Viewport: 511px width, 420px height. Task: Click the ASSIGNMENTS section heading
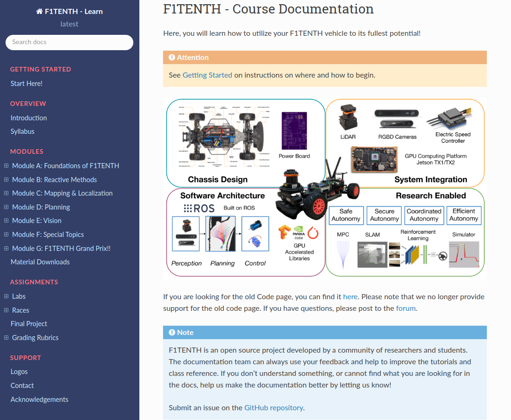coord(34,282)
